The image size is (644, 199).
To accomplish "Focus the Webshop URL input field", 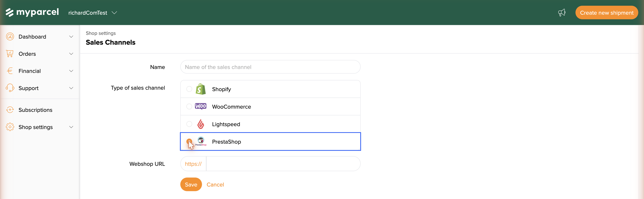I will tap(283, 164).
